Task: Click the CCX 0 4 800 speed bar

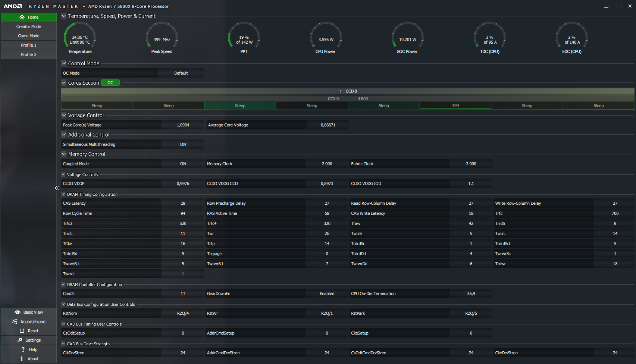Action: 348,98
